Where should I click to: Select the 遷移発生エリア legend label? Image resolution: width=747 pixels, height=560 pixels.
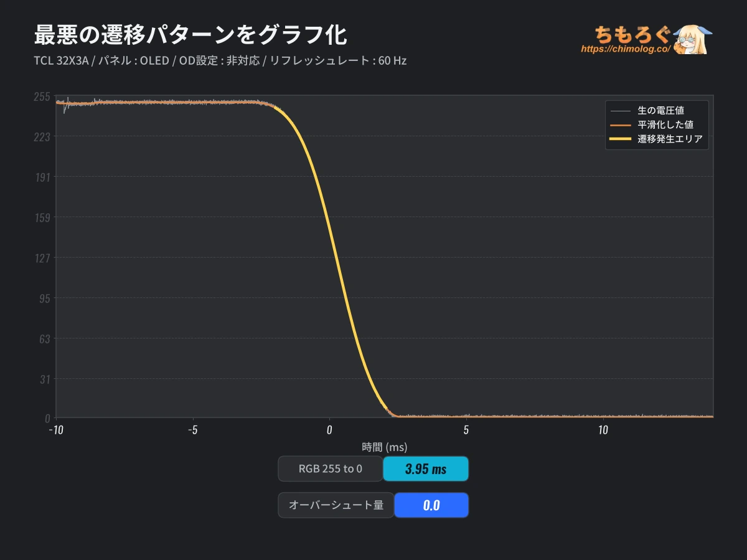[670, 139]
